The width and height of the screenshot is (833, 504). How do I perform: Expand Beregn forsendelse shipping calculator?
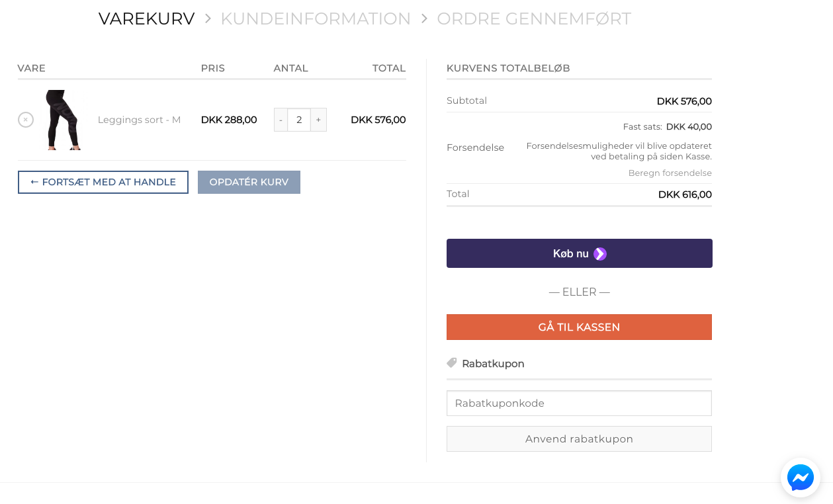670,173
